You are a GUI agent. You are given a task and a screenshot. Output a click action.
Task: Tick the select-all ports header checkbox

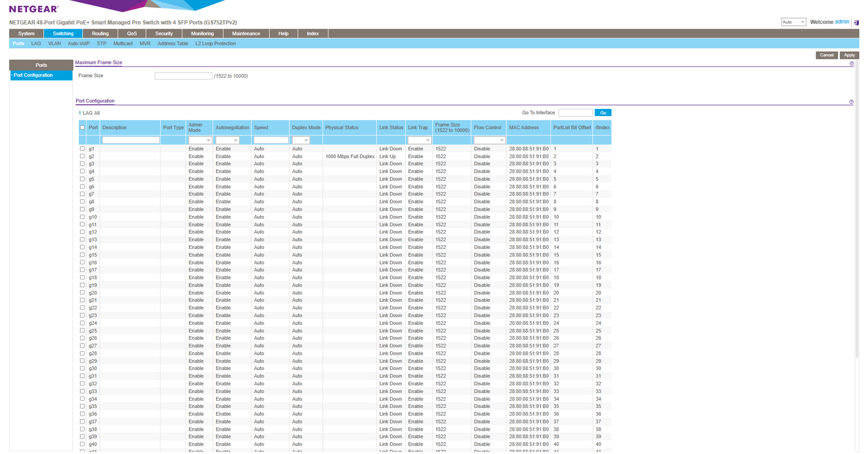pyautogui.click(x=82, y=128)
